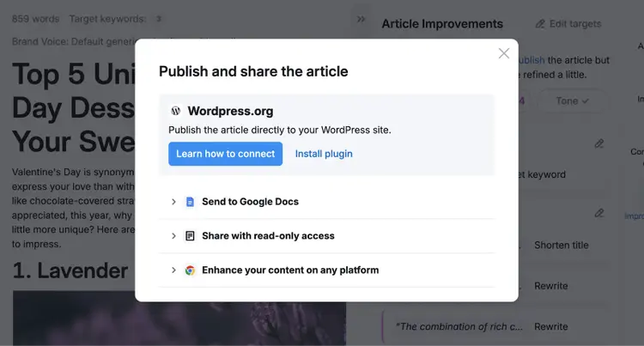This screenshot has width=644, height=346.
Task: Close the Publish and share dialog
Action: (x=504, y=53)
